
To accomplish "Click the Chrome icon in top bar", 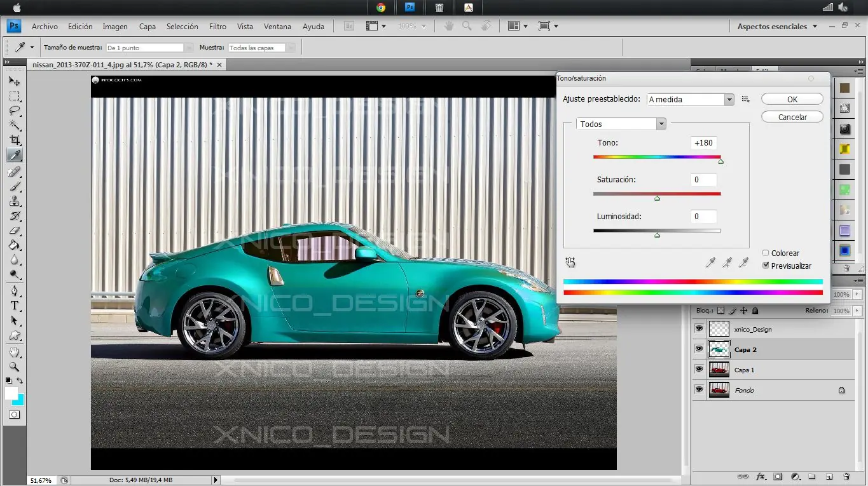I will pos(381,8).
